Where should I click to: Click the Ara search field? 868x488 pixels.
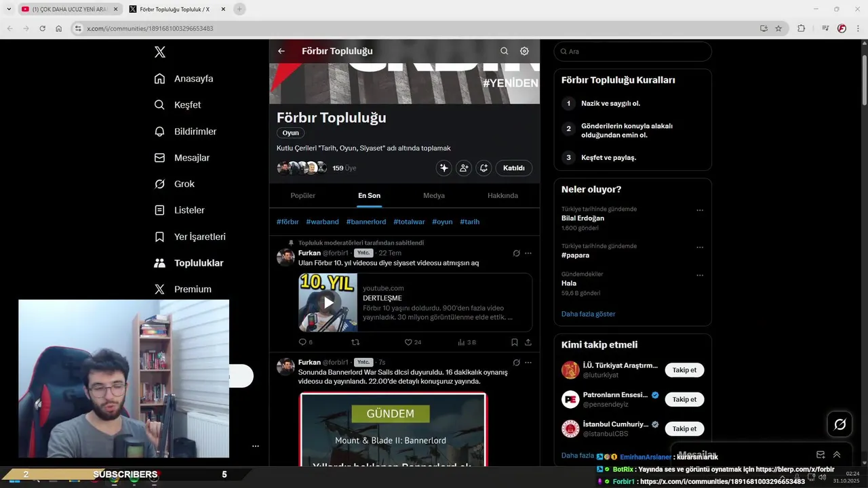633,52
